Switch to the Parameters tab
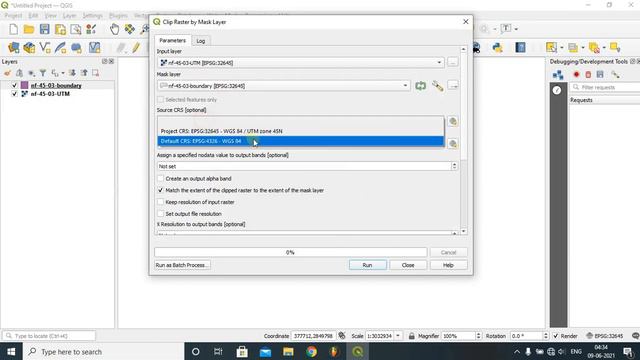Image resolution: width=640 pixels, height=360 pixels. [x=172, y=40]
